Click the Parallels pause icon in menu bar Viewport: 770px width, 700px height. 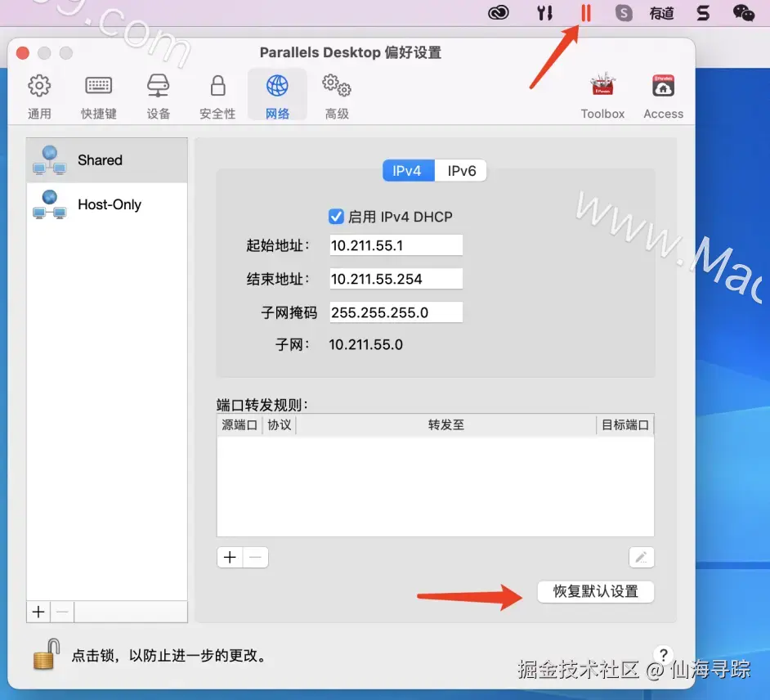coord(585,13)
